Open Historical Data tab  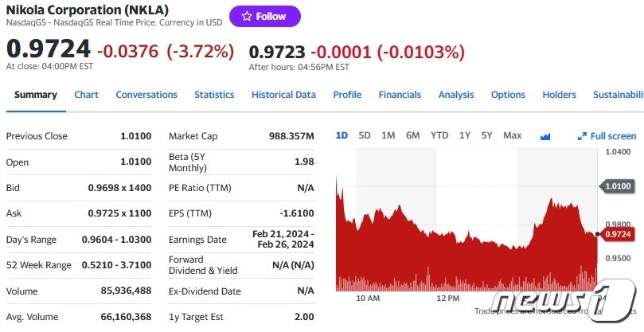point(283,95)
